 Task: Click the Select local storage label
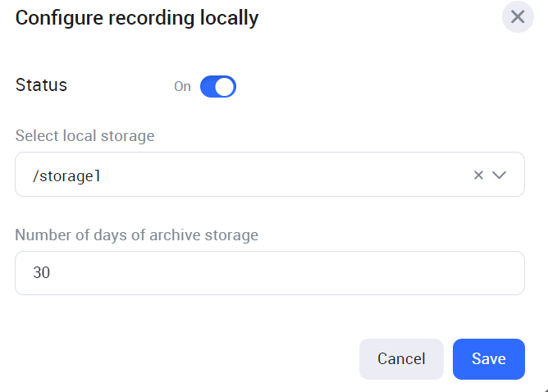tap(84, 135)
